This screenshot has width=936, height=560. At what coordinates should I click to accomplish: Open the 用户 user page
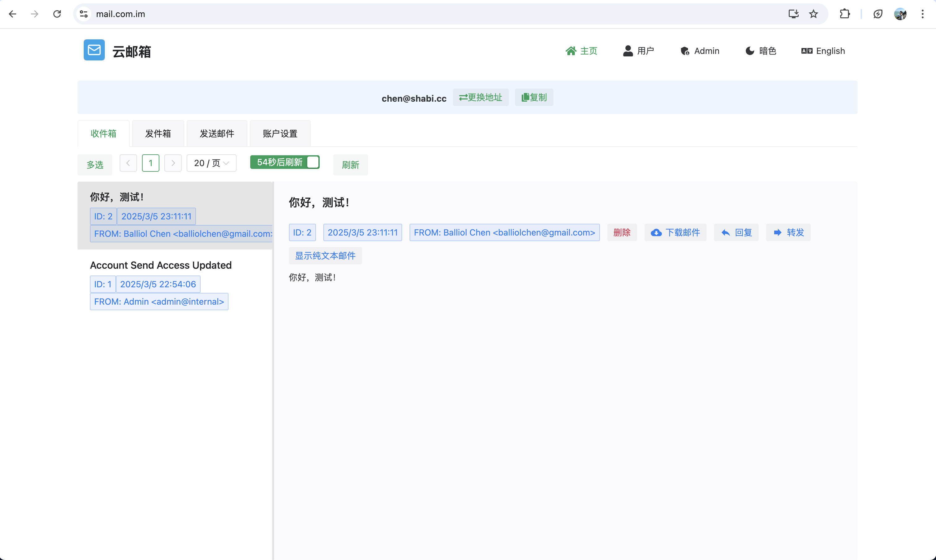click(638, 51)
